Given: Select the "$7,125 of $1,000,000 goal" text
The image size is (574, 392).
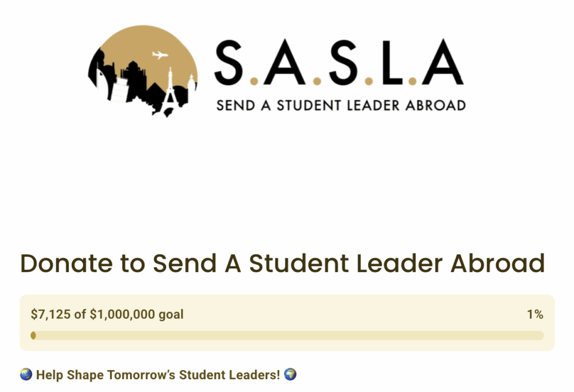Looking at the screenshot, I should [107, 314].
